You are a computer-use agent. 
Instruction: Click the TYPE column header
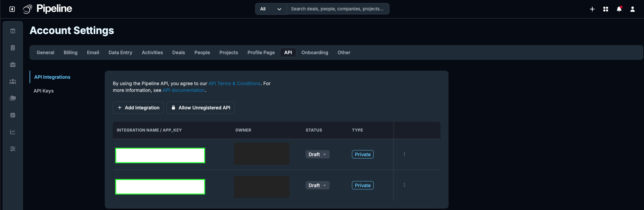click(x=357, y=130)
